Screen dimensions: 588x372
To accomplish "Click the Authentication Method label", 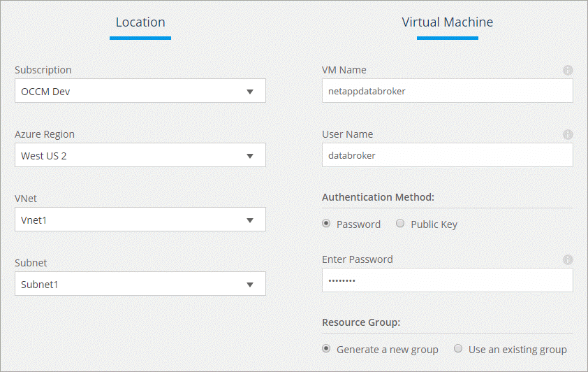I will click(378, 197).
